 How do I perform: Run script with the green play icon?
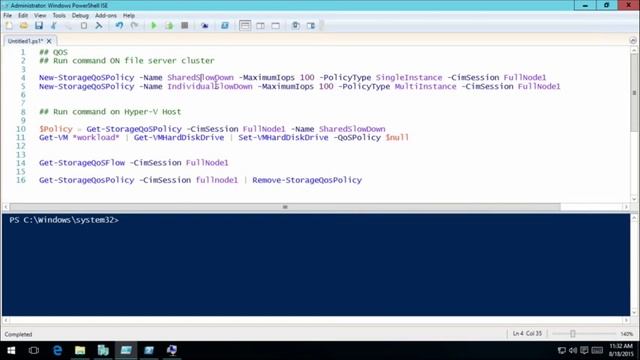click(x=154, y=26)
